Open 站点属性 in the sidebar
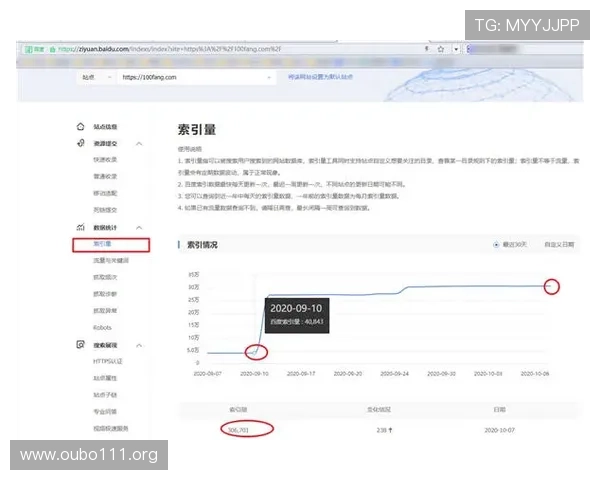 [105, 378]
